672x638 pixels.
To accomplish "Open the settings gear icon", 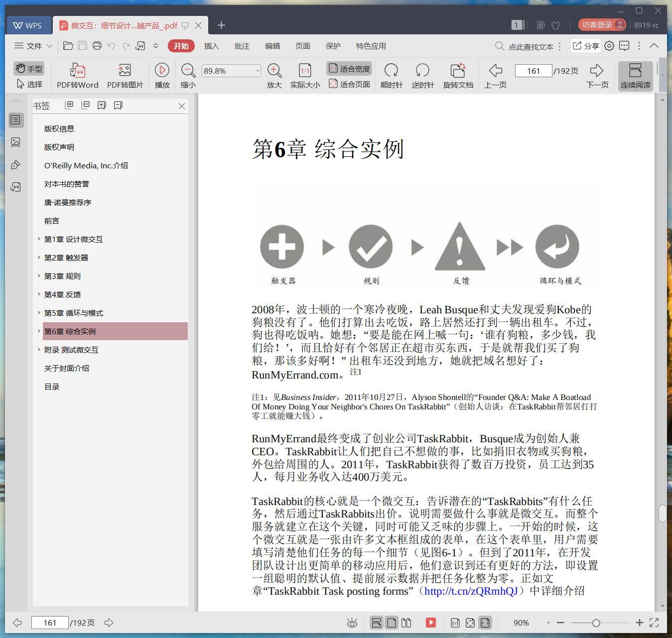I will click(609, 46).
